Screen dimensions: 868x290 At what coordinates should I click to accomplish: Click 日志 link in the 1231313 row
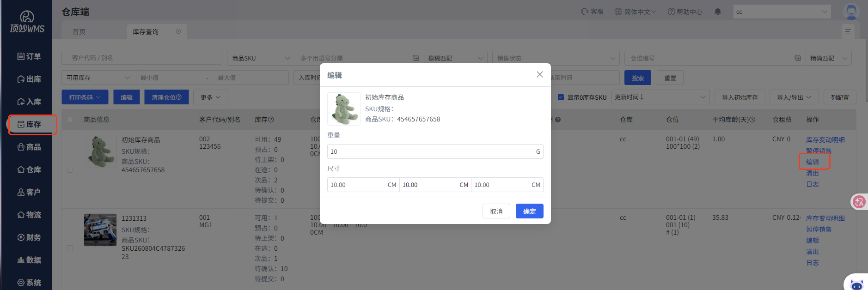813,263
